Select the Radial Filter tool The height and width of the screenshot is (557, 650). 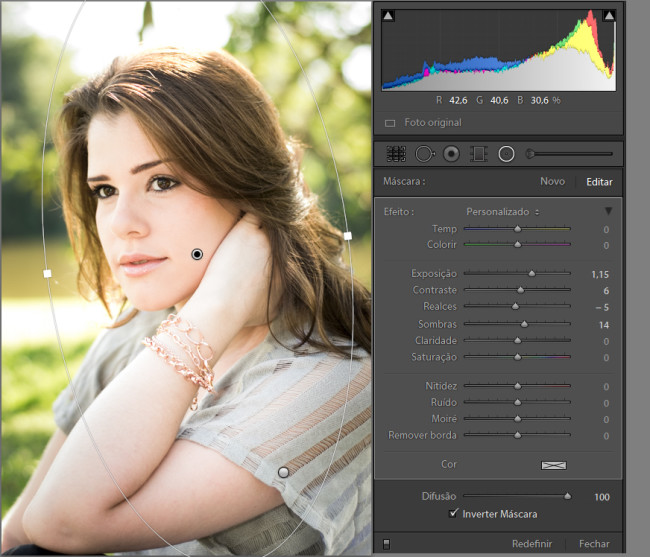506,154
